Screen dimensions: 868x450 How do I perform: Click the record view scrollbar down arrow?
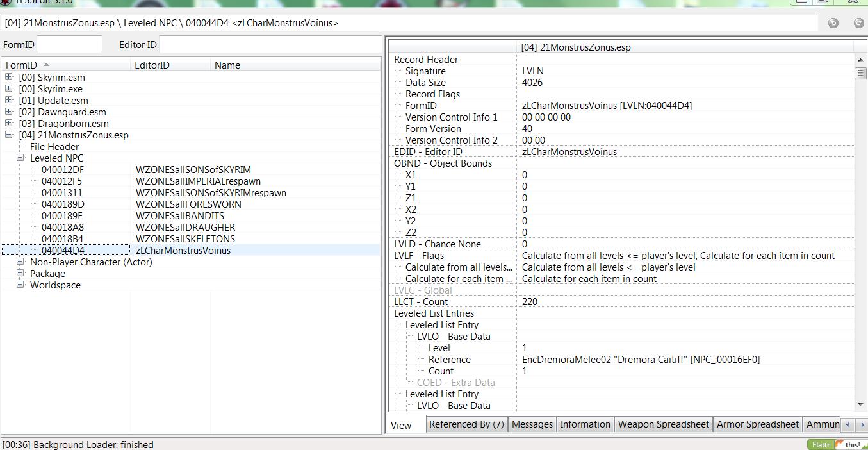[x=860, y=405]
